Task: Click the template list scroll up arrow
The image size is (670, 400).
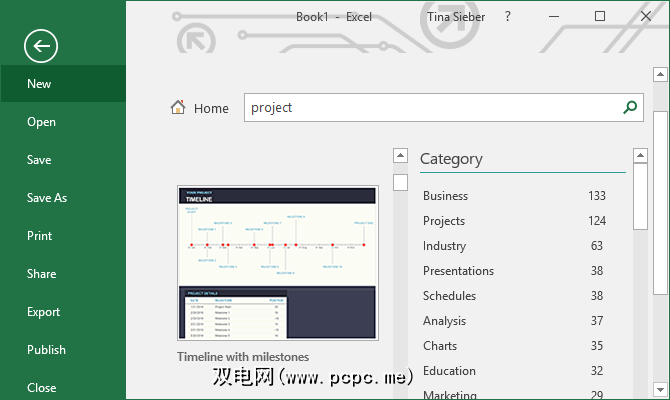Action: click(400, 156)
